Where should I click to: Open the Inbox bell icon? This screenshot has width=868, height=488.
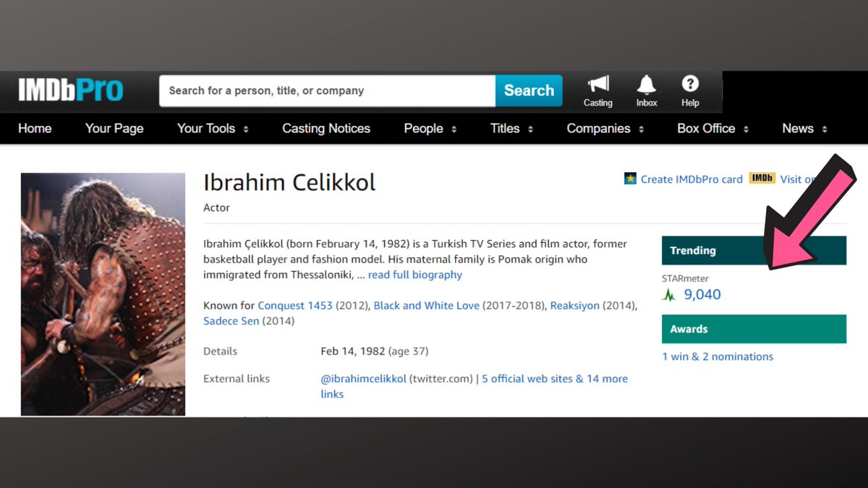tap(647, 84)
